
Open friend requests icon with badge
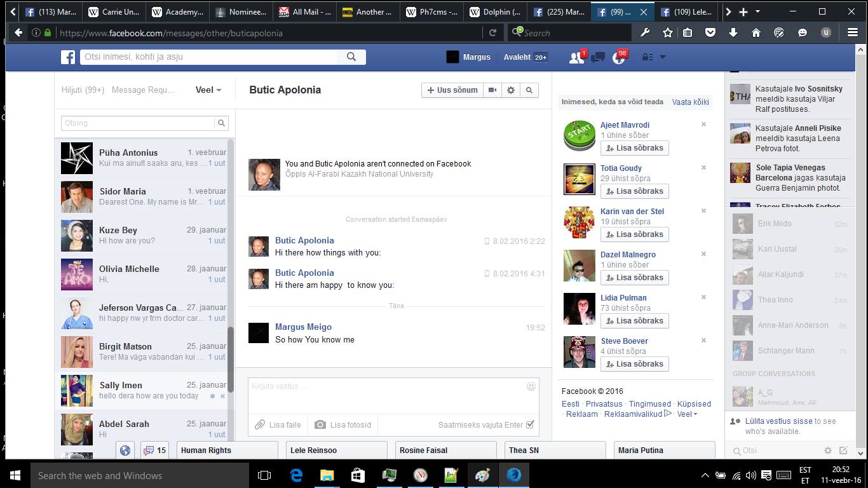pyautogui.click(x=577, y=57)
